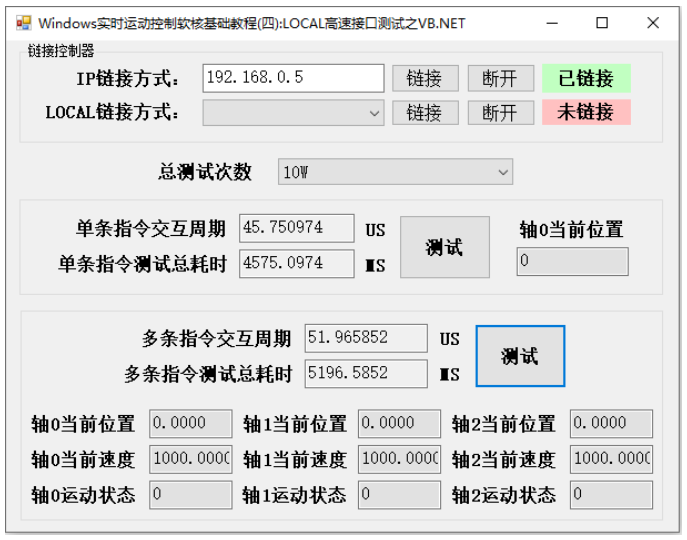Click the 多条指令交互周期 field with 51.965852
687x540 pixels.
[366, 338]
